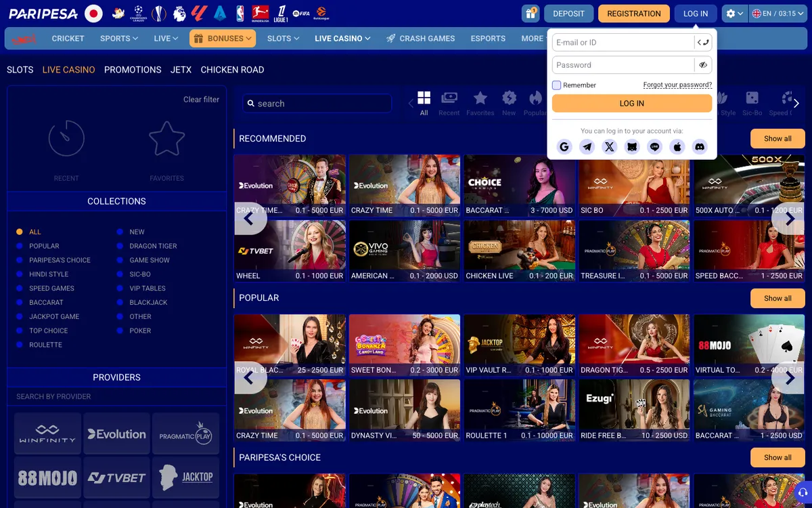
Task: Expand the SLOTS dropdown menu
Action: (283, 39)
